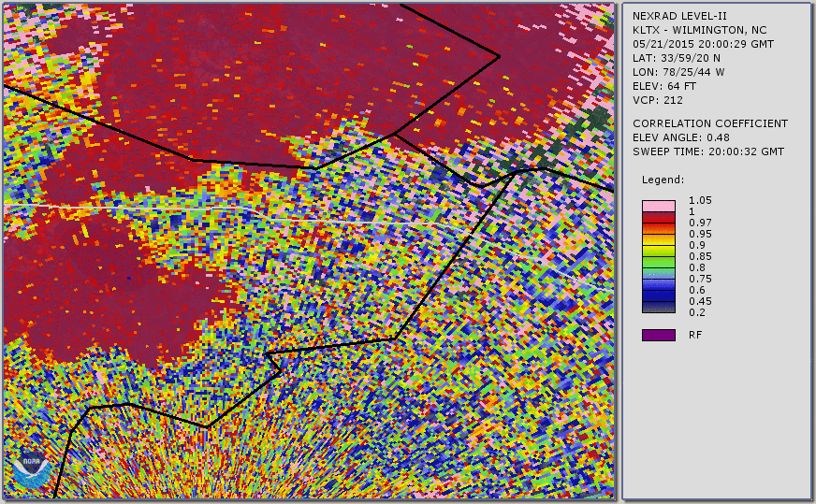Click the legend value "0.97"
816x504 pixels.
pyautogui.click(x=700, y=223)
